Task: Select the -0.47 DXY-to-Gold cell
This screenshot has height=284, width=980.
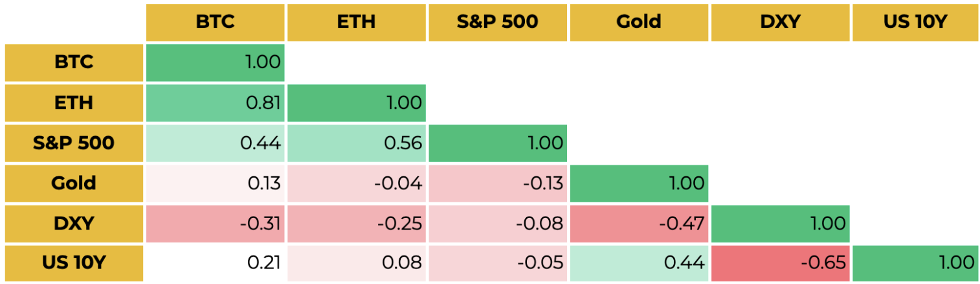Action: pyautogui.click(x=638, y=223)
